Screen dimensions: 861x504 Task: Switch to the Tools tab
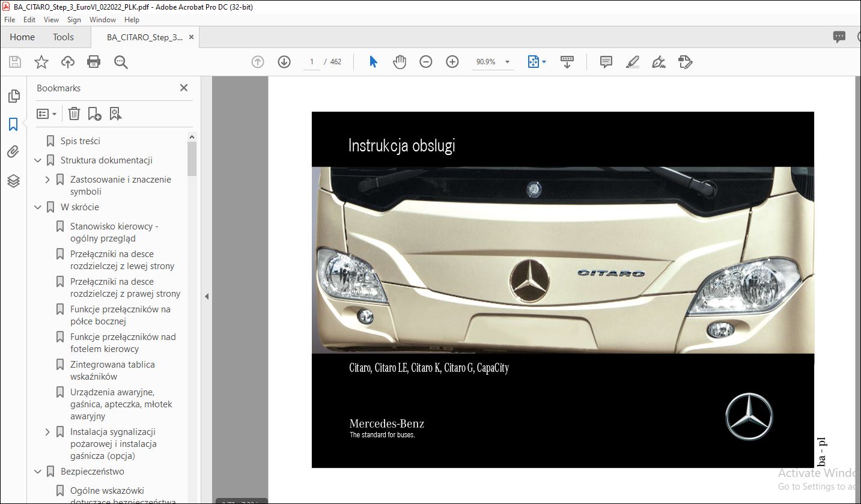[x=63, y=37]
